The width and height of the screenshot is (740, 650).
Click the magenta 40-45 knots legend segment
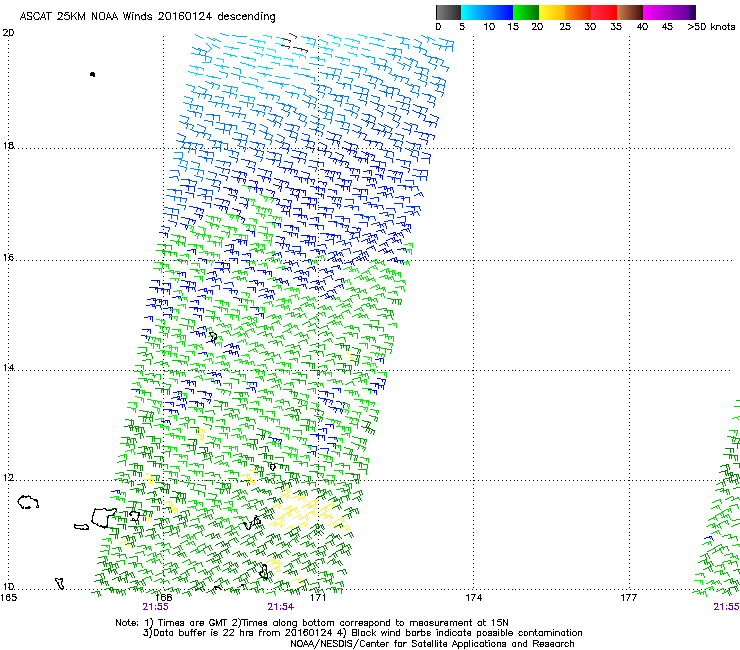coord(656,12)
